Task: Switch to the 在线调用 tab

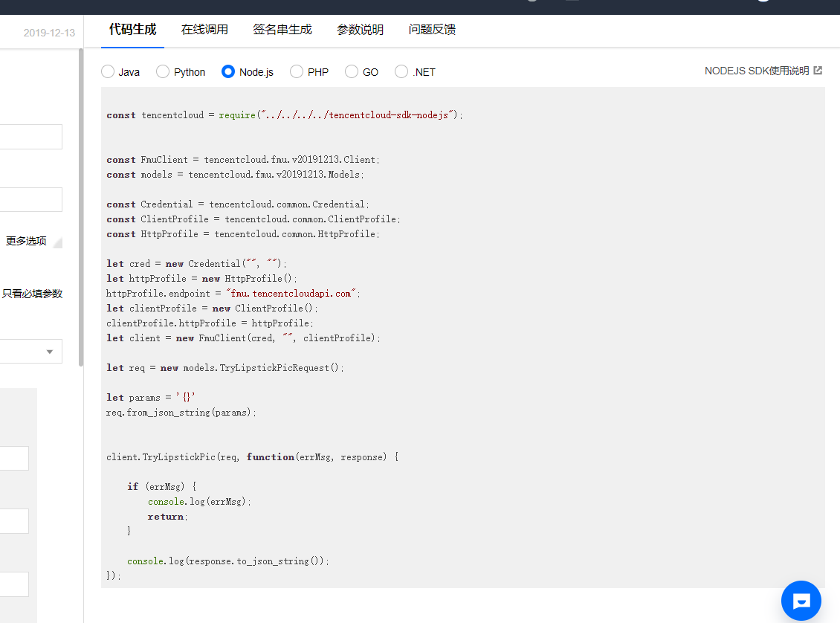Action: coord(204,30)
